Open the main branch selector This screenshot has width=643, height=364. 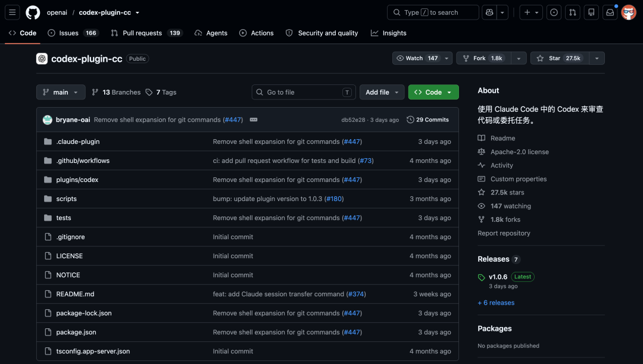61,92
